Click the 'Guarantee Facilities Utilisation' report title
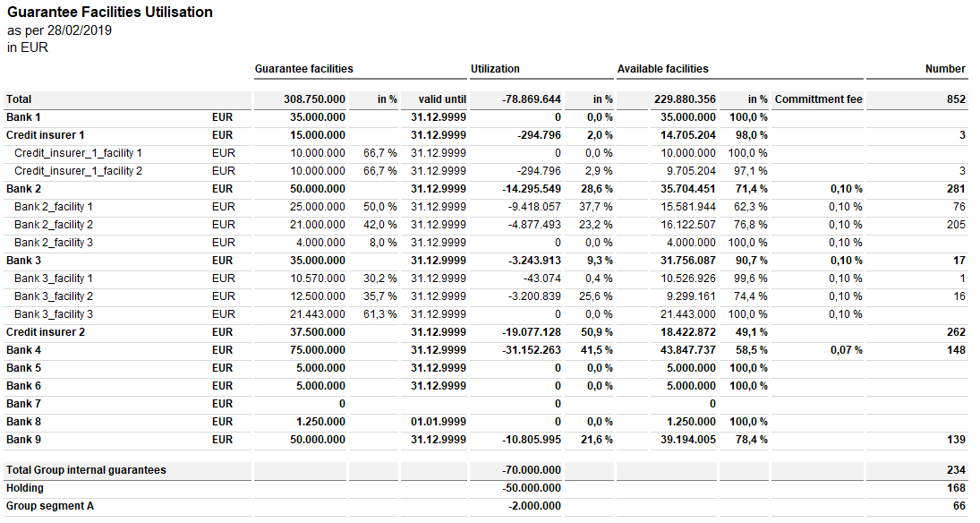 [x=110, y=12]
